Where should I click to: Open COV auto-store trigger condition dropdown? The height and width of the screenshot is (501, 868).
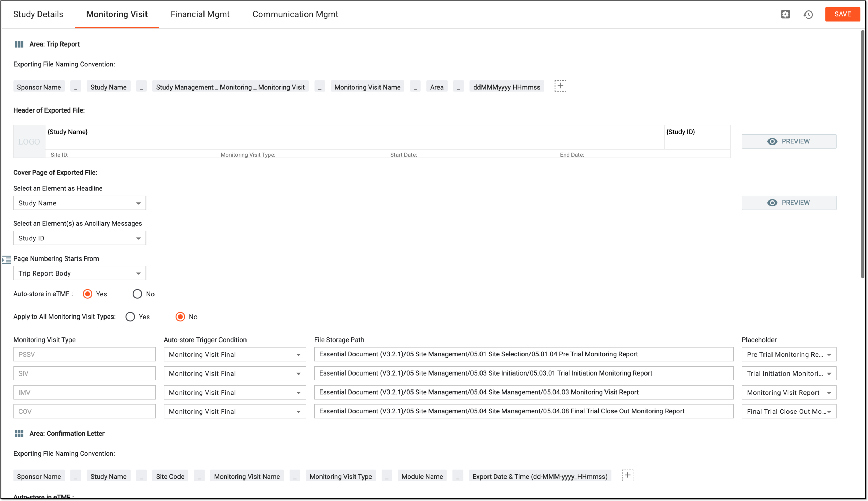click(235, 411)
